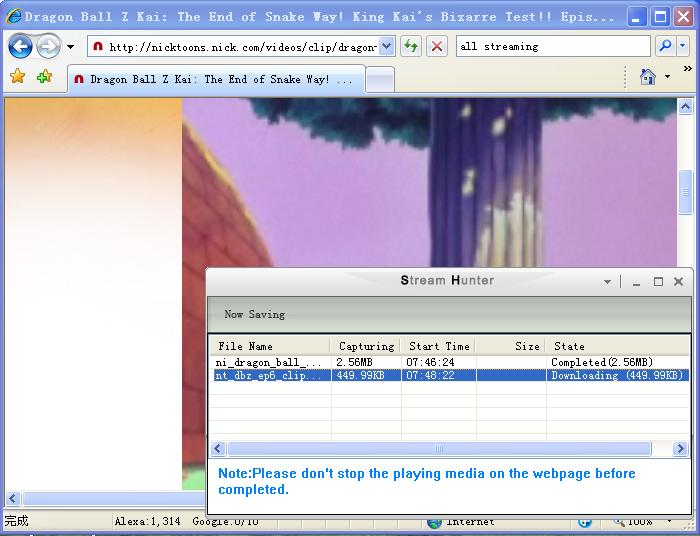Click the browser Forward arrow button
The width and height of the screenshot is (700, 536).
[48, 46]
